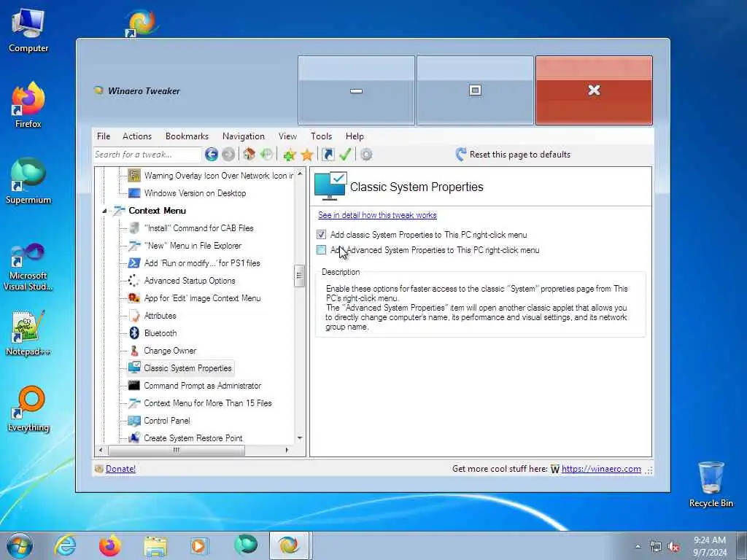Open the File menu
The image size is (747, 560).
pyautogui.click(x=104, y=136)
